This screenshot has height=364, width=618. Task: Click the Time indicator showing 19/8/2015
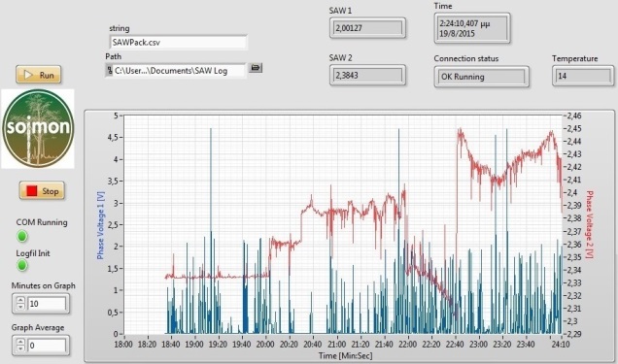coord(472,28)
